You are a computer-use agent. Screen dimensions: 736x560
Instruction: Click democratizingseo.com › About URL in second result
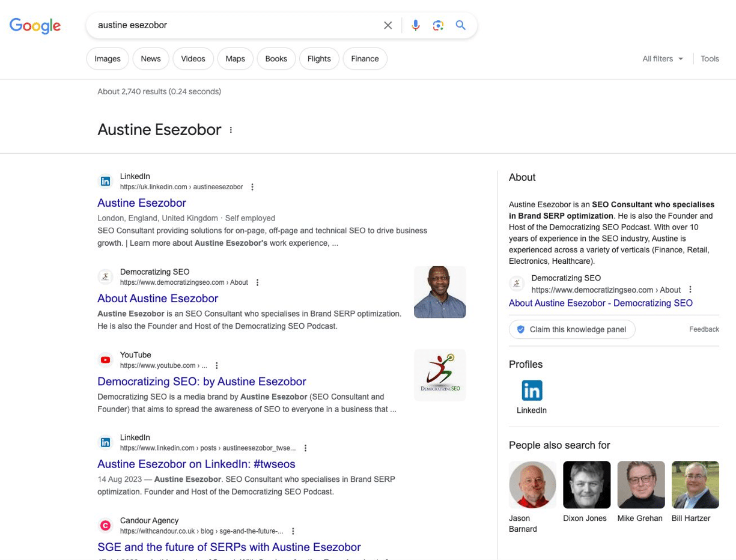184,282
